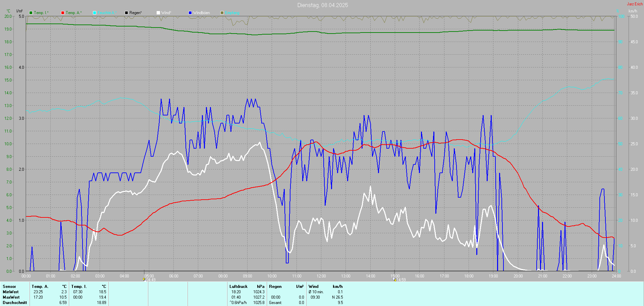The width and height of the screenshot is (644, 306).
Task: Click the olive Empfang legend swatch
Action: pyautogui.click(x=222, y=13)
